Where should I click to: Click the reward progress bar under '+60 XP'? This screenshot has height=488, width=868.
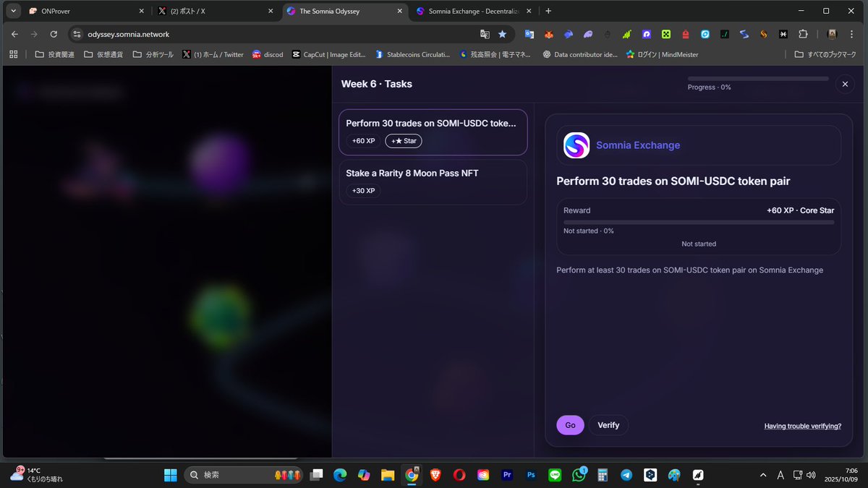(x=699, y=222)
